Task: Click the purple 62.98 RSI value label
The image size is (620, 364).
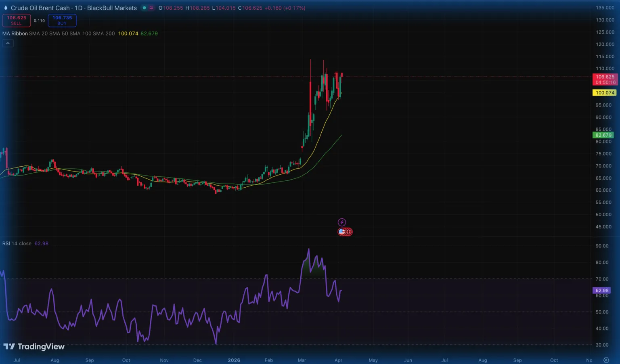Action: pyautogui.click(x=601, y=291)
